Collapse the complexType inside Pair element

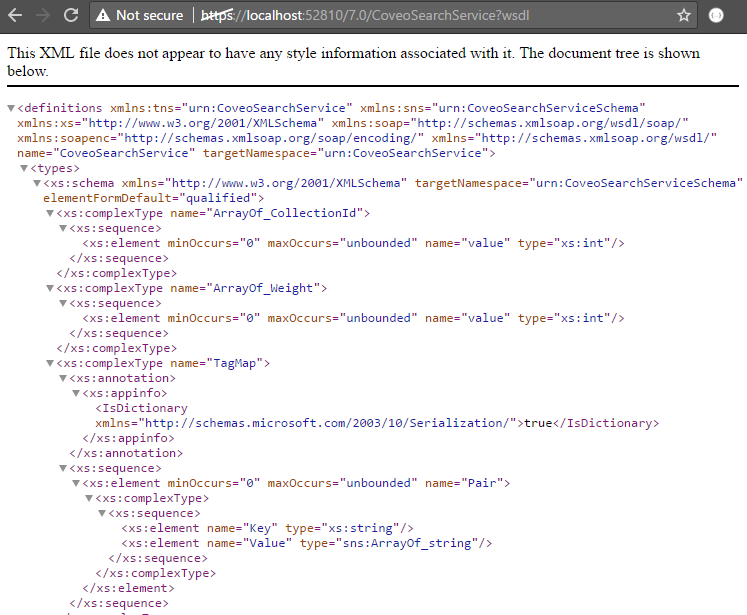click(89, 498)
